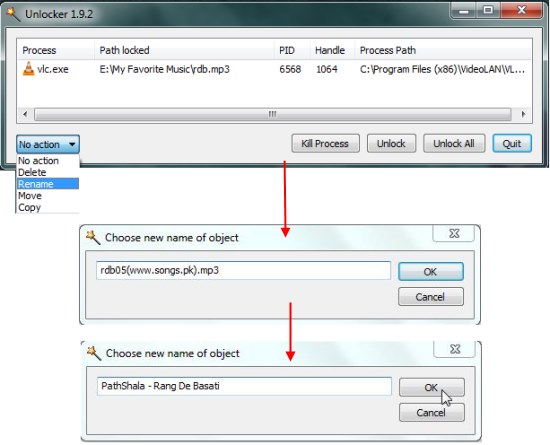Click the Unlock button
The height and width of the screenshot is (445, 550).
click(391, 143)
